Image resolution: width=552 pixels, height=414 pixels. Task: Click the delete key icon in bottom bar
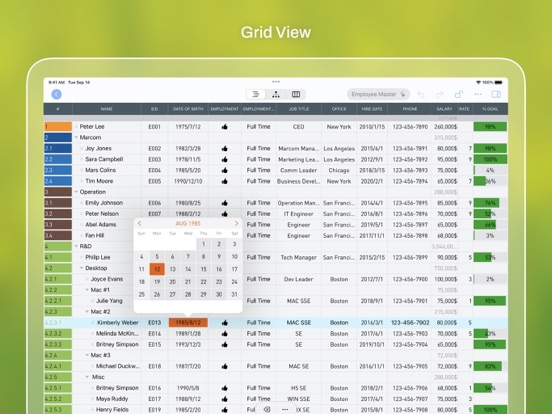pyautogui.click(x=267, y=409)
